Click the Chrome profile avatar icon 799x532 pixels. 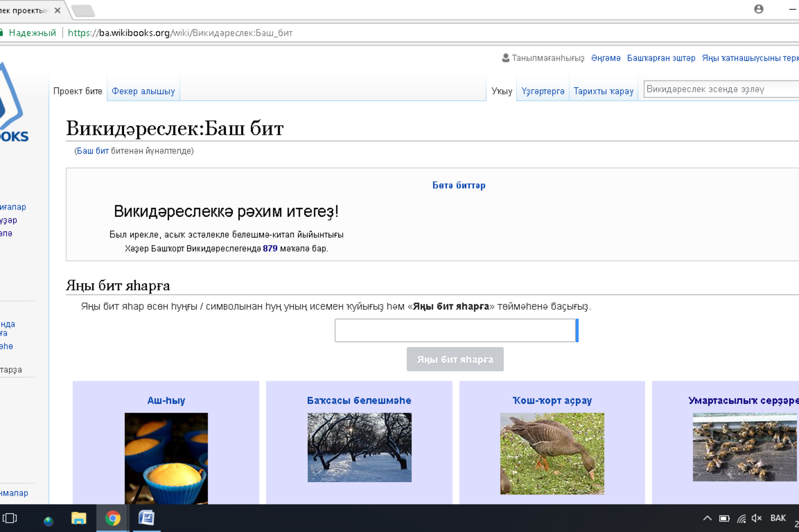pyautogui.click(x=759, y=9)
